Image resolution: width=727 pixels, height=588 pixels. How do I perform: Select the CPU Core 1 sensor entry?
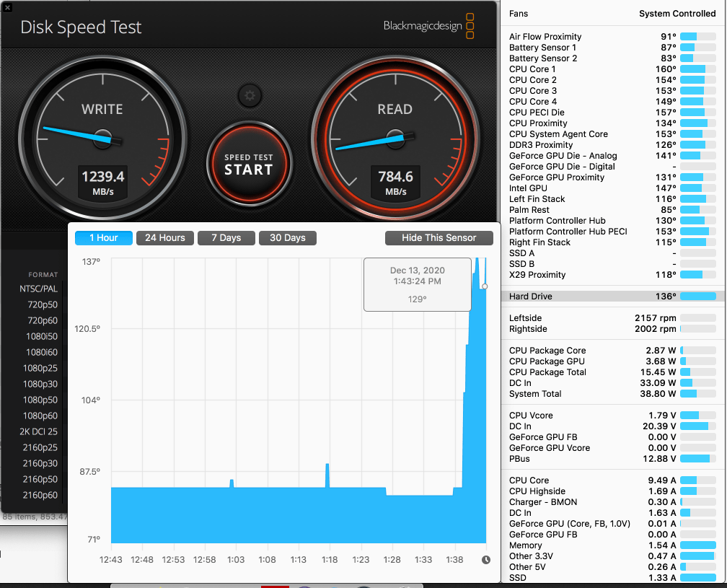coord(532,69)
